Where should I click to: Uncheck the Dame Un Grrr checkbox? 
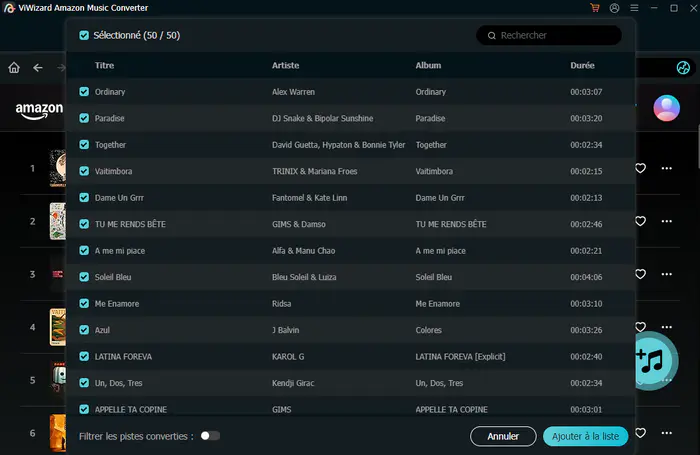84,197
